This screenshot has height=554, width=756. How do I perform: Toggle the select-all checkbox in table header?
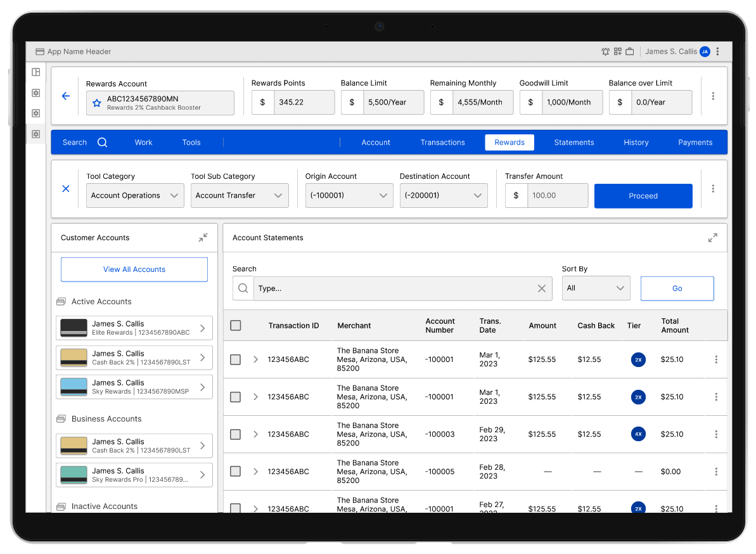[x=236, y=326]
